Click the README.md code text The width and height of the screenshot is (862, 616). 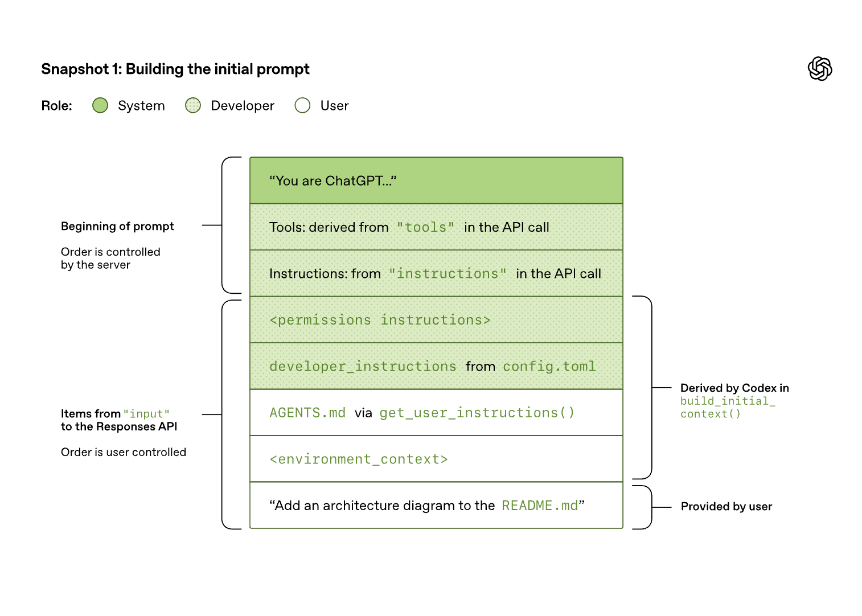tap(539, 506)
